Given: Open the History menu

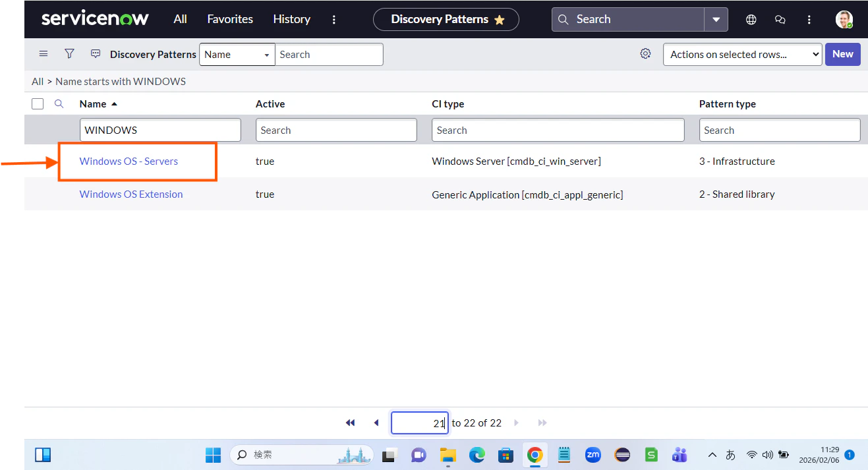Looking at the screenshot, I should (291, 19).
